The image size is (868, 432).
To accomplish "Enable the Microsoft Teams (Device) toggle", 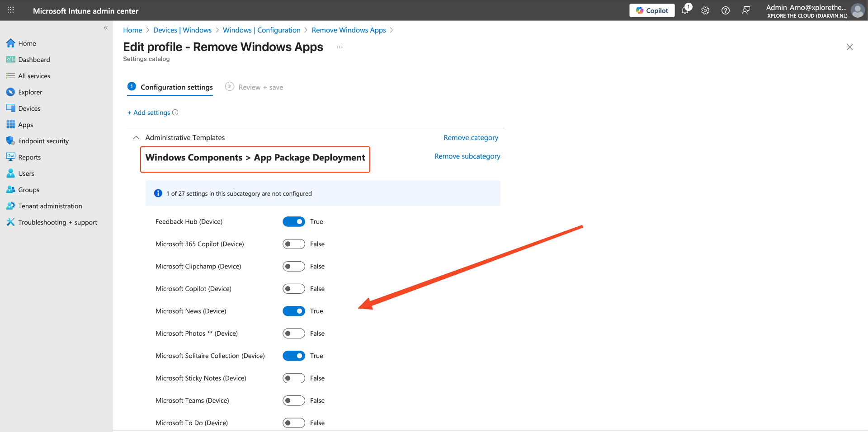I will pyautogui.click(x=293, y=400).
